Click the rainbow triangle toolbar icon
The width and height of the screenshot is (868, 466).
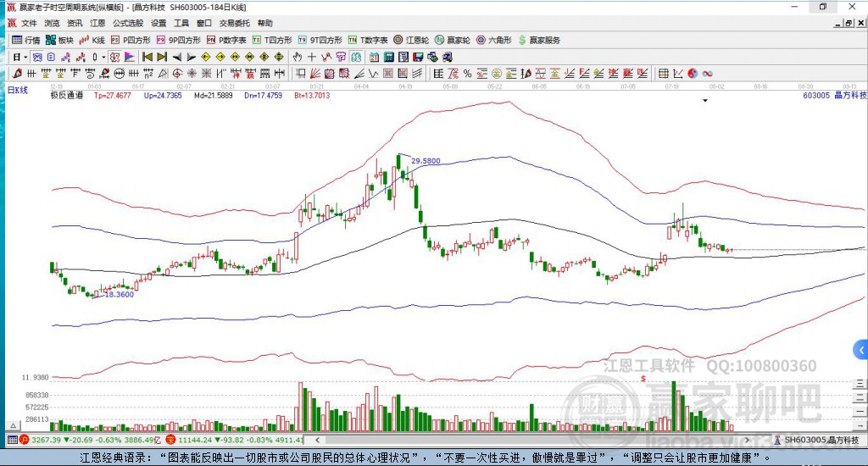[x=130, y=57]
